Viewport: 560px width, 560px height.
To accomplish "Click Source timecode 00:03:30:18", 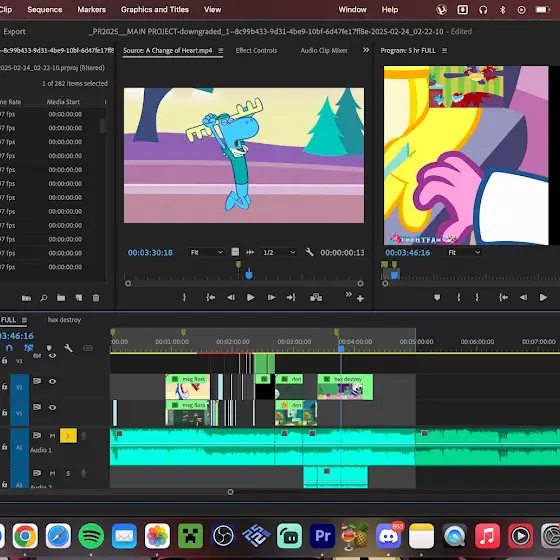I will tap(150, 253).
